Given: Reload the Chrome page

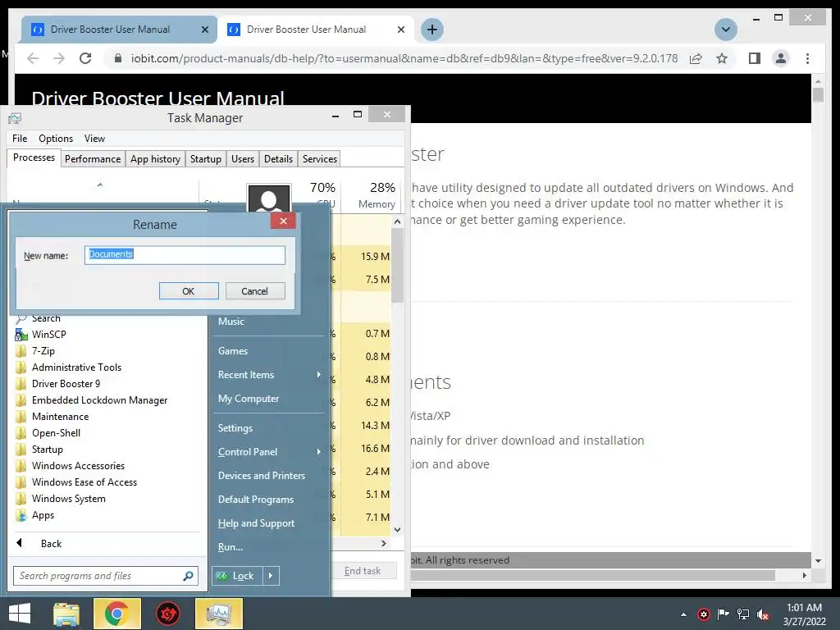Looking at the screenshot, I should [85, 58].
